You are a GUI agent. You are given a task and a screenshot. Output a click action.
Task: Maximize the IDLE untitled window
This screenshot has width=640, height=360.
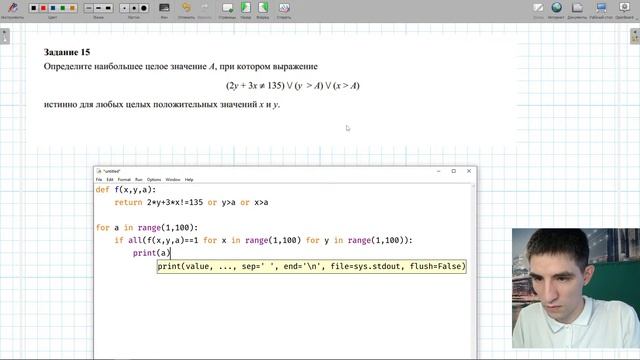453,171
